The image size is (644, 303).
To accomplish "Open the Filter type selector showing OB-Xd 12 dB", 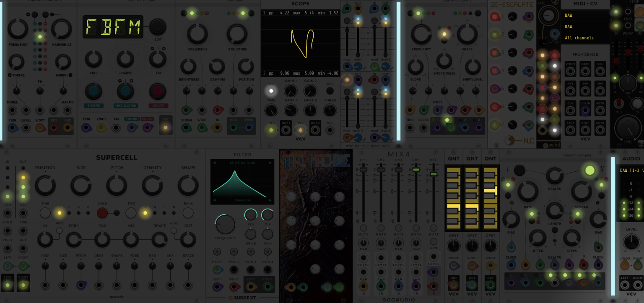I will tap(242, 163).
